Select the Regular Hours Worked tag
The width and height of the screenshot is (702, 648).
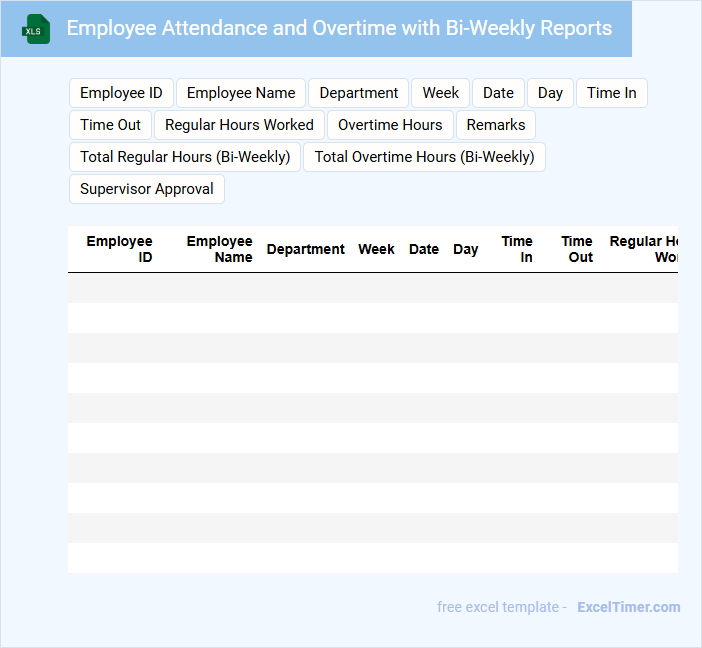tap(239, 125)
